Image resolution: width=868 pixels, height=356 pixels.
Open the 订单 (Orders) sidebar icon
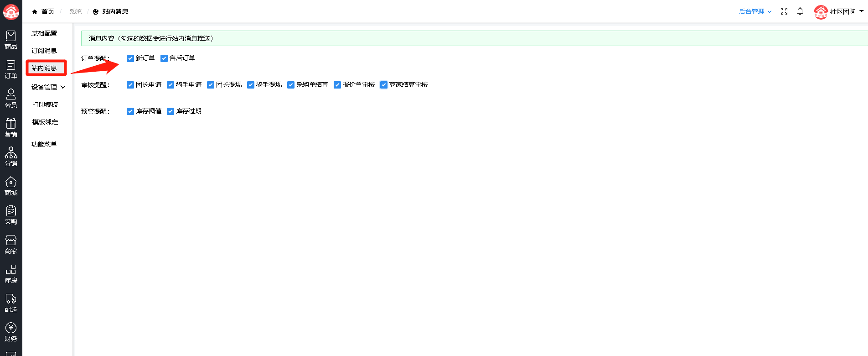[x=11, y=69]
